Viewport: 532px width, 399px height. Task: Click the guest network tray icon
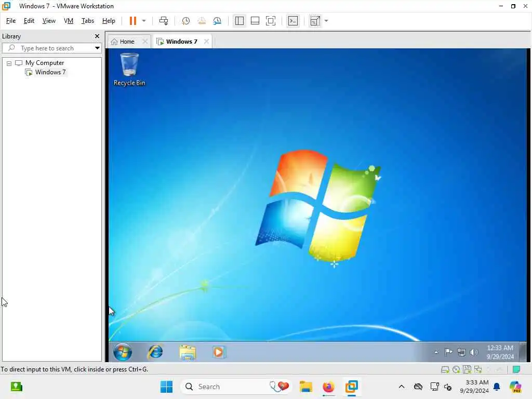tap(461, 353)
